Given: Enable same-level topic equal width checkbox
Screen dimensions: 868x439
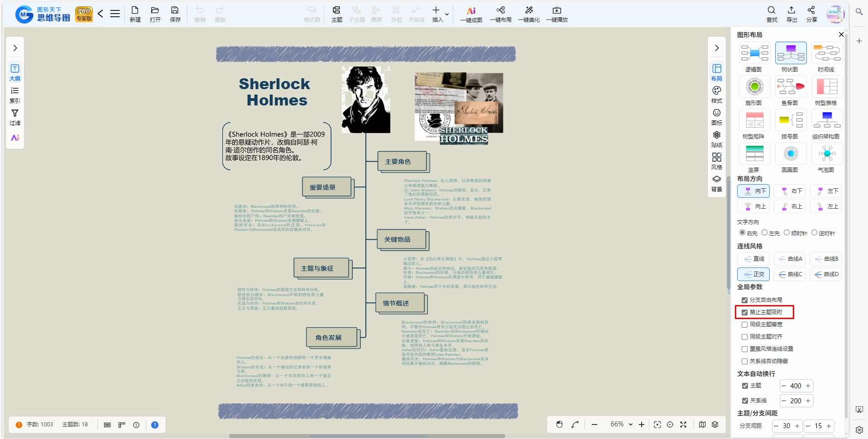Looking at the screenshot, I should (744, 324).
